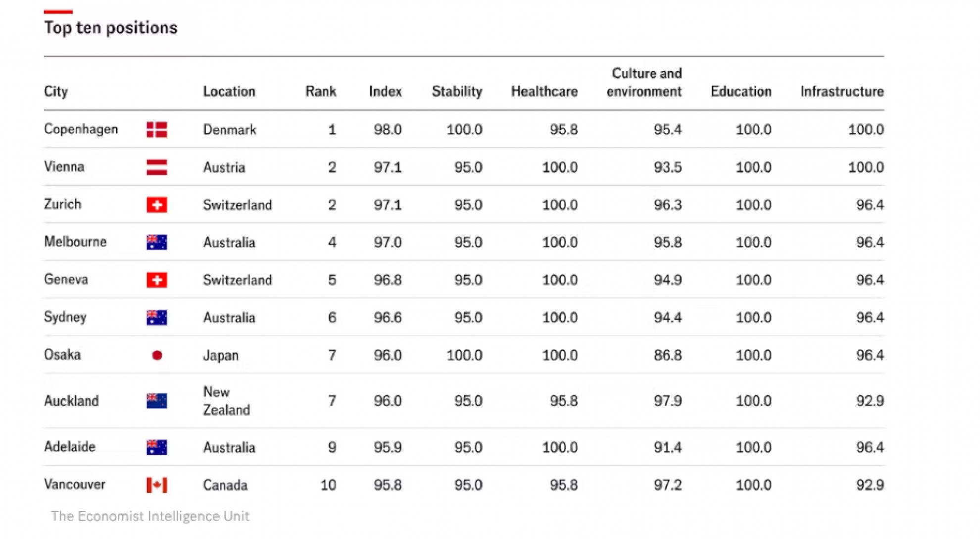980x539 pixels.
Task: Click the Top ten positions title
Action: pyautogui.click(x=111, y=28)
